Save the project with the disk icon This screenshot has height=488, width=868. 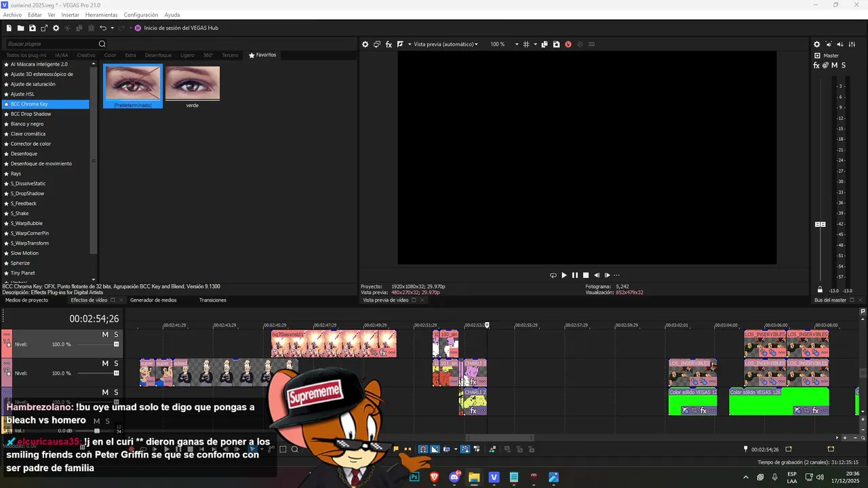tap(32, 28)
